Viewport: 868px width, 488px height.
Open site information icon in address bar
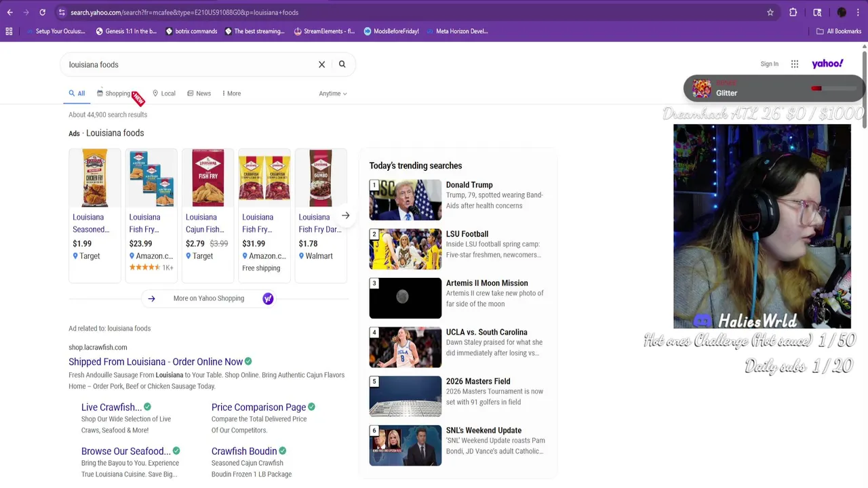(62, 12)
